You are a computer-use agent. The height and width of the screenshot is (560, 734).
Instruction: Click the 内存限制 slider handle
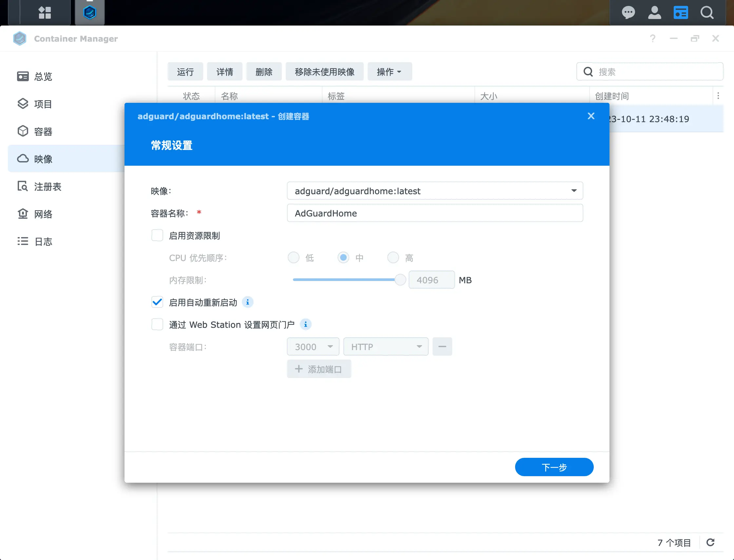coord(400,280)
